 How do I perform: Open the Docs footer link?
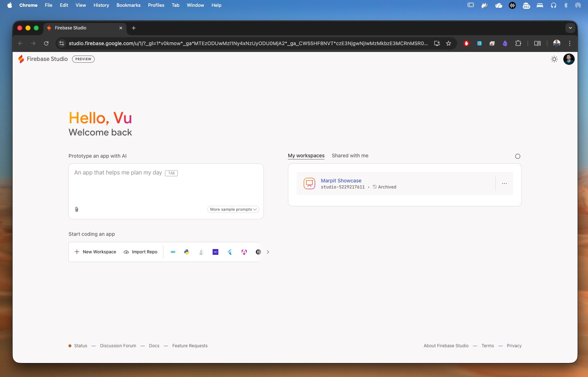(x=154, y=346)
